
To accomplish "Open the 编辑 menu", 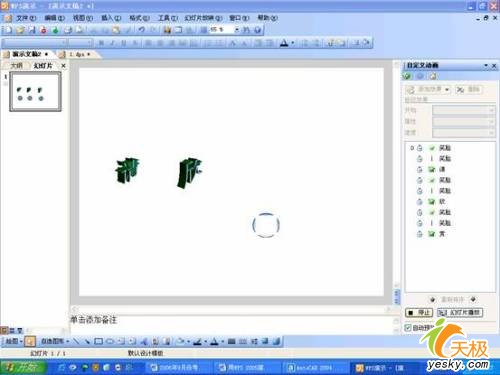I will tap(54, 18).
